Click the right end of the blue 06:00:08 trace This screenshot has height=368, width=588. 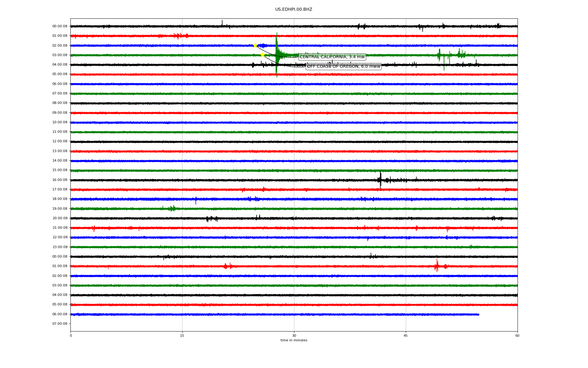click(478, 314)
